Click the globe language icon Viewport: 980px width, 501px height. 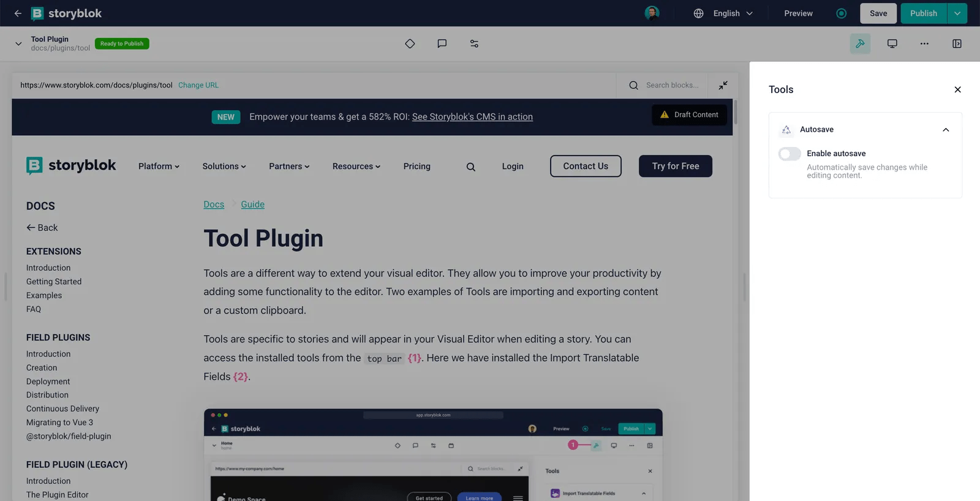click(x=698, y=13)
